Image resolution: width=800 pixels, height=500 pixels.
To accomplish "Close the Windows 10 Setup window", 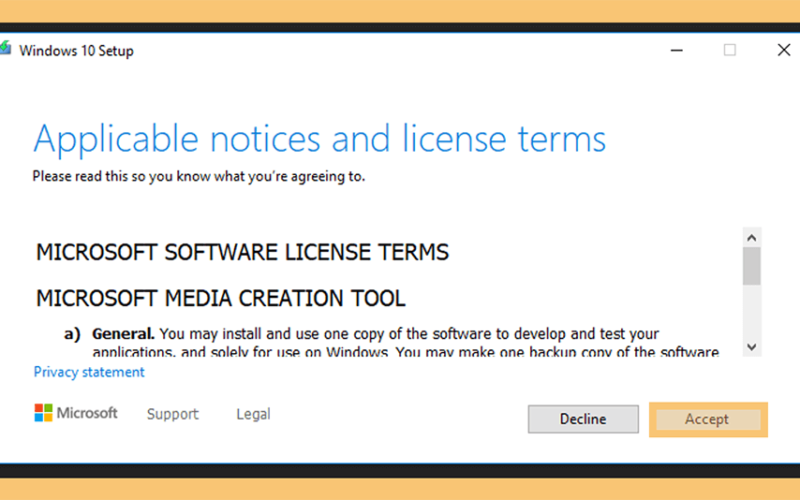I will coord(784,50).
